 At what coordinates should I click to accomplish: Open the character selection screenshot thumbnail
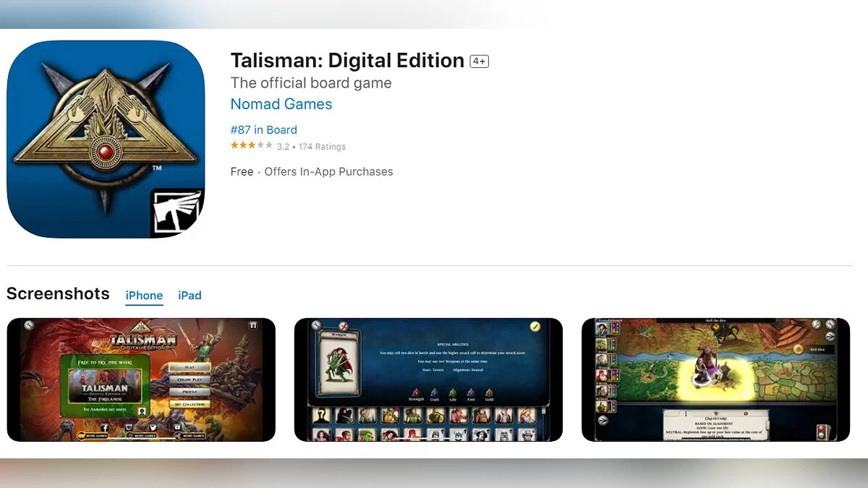pos(428,380)
